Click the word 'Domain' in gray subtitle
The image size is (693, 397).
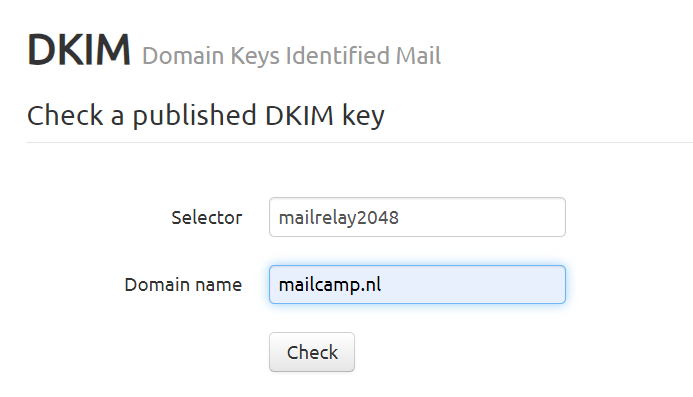coord(183,56)
